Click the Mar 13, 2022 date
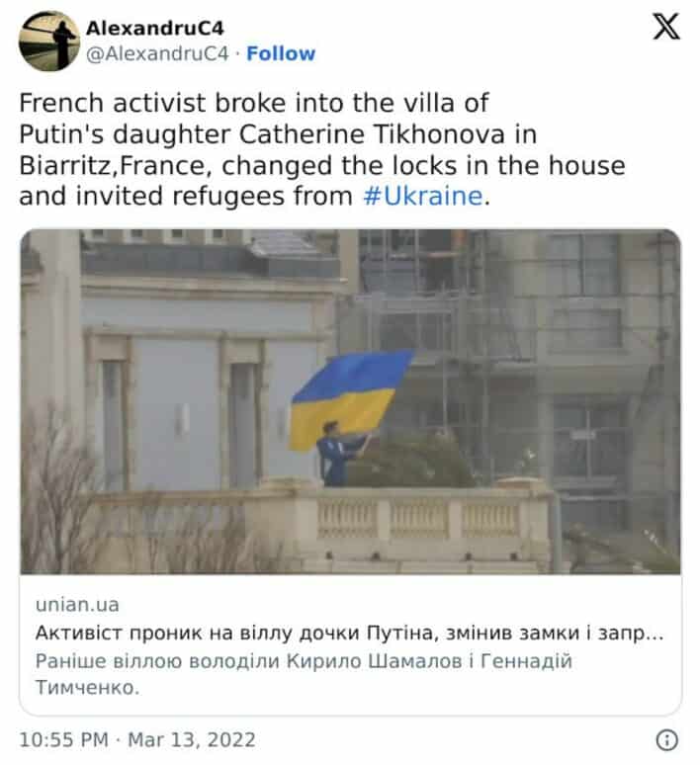Screen dimensions: 700x765 coord(192,739)
